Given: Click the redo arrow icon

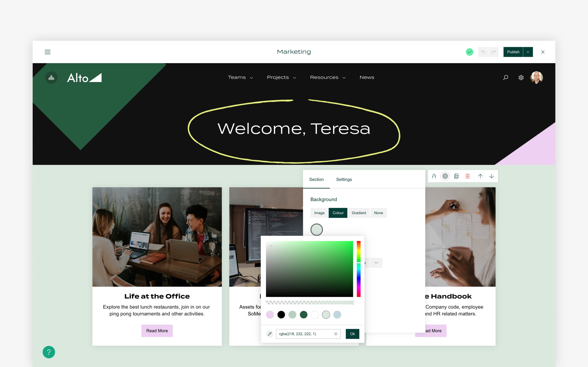Looking at the screenshot, I should (x=494, y=52).
